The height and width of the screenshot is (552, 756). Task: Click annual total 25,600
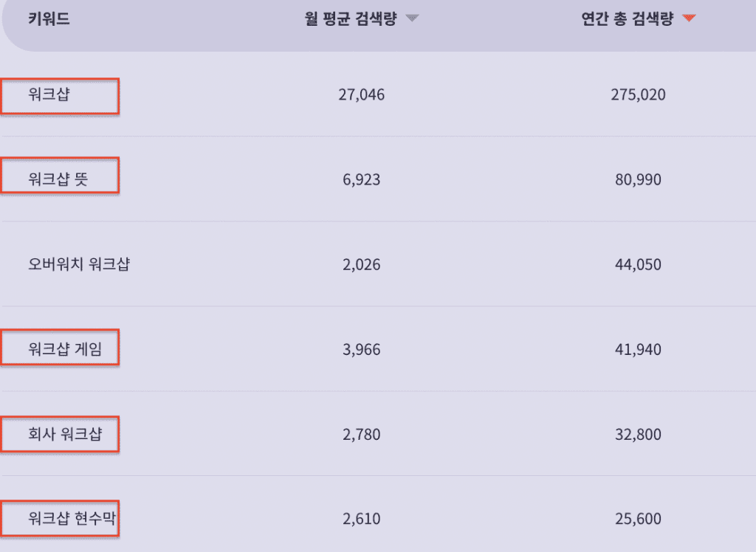coord(639,519)
